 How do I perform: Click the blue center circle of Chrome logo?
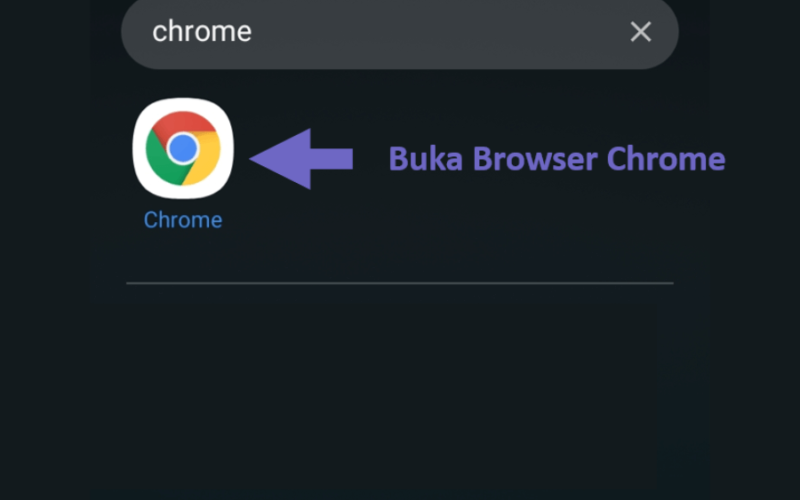[183, 148]
